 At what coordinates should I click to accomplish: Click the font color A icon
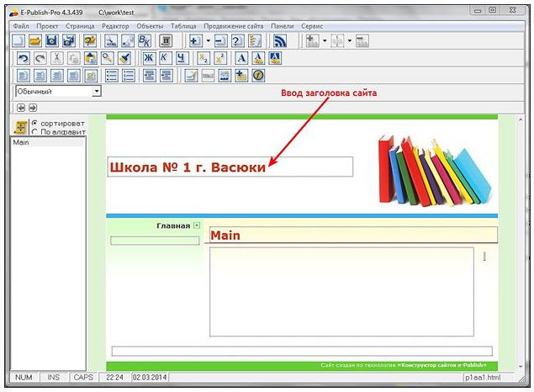click(x=258, y=58)
